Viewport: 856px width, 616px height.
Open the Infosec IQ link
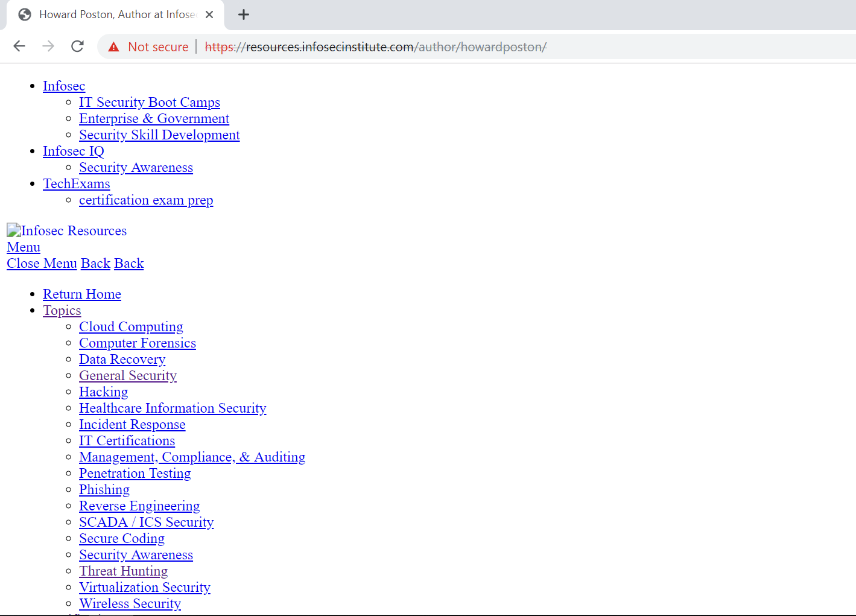[x=73, y=151]
